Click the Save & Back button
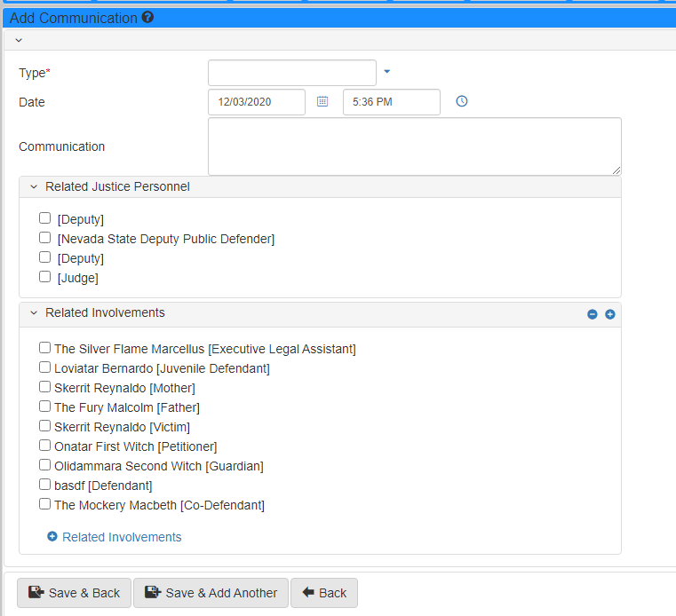Viewport: 676px width, 616px height. (x=74, y=593)
